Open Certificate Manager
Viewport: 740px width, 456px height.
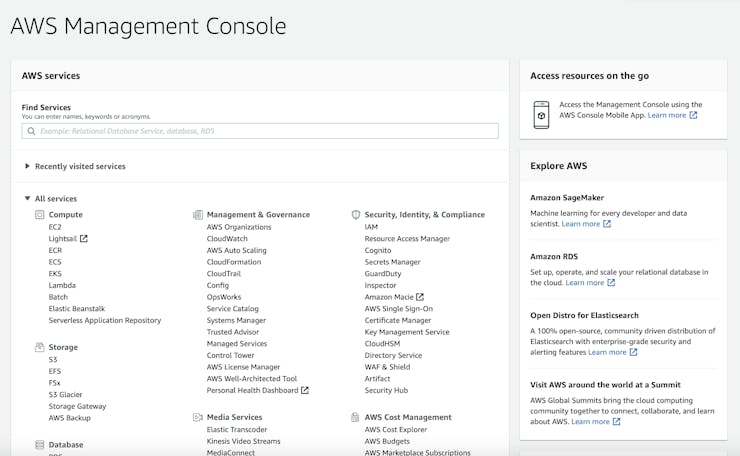coord(398,321)
